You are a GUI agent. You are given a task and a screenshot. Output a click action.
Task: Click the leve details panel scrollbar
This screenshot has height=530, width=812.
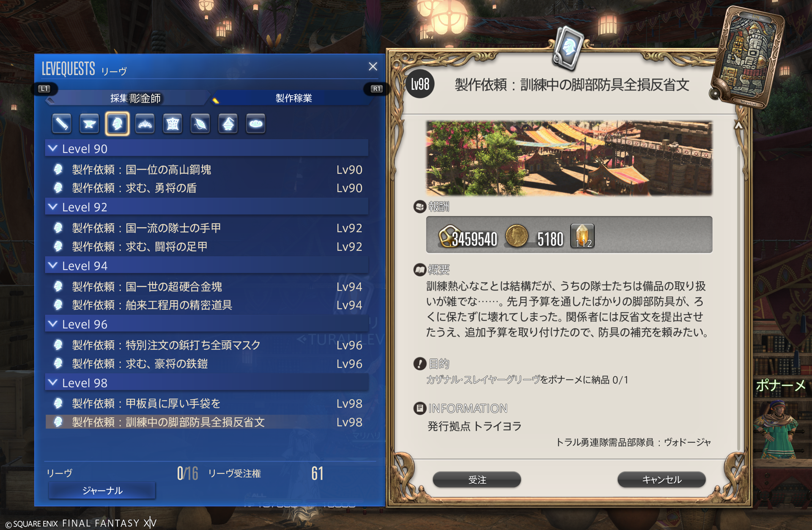(x=738, y=296)
